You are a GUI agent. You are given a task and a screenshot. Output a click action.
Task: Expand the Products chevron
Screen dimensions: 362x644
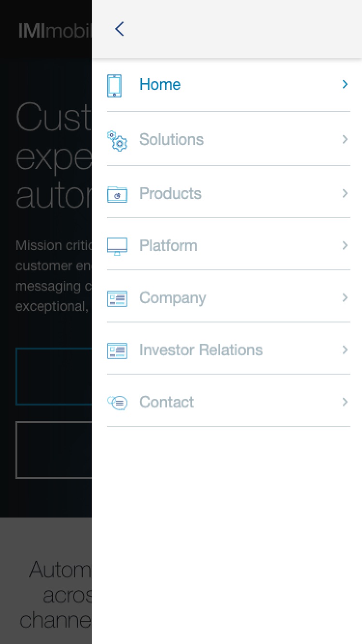tap(345, 194)
